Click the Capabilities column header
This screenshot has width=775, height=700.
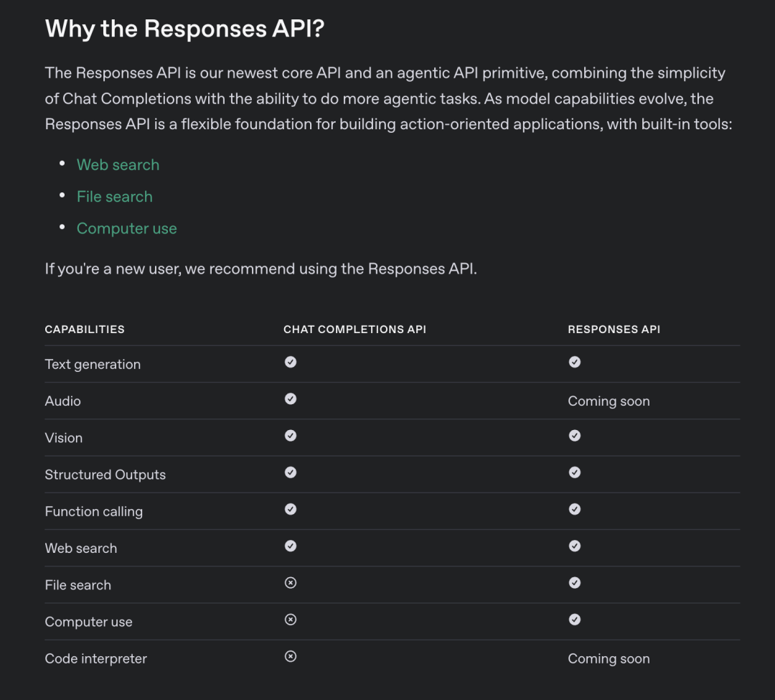point(85,330)
